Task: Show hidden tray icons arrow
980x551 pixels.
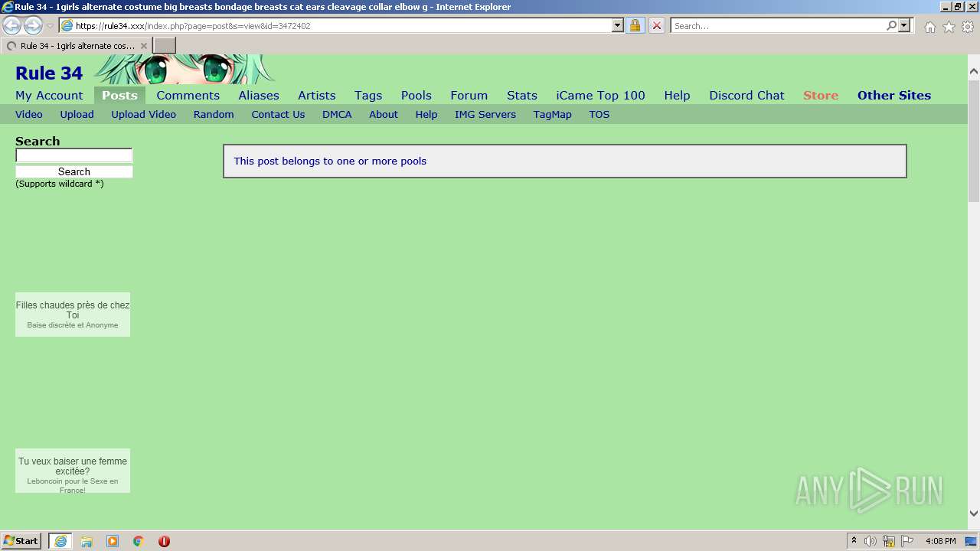Action: click(854, 541)
